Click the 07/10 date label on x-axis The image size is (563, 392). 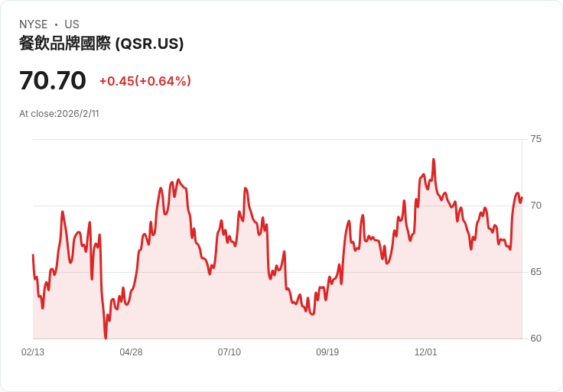[x=229, y=352]
